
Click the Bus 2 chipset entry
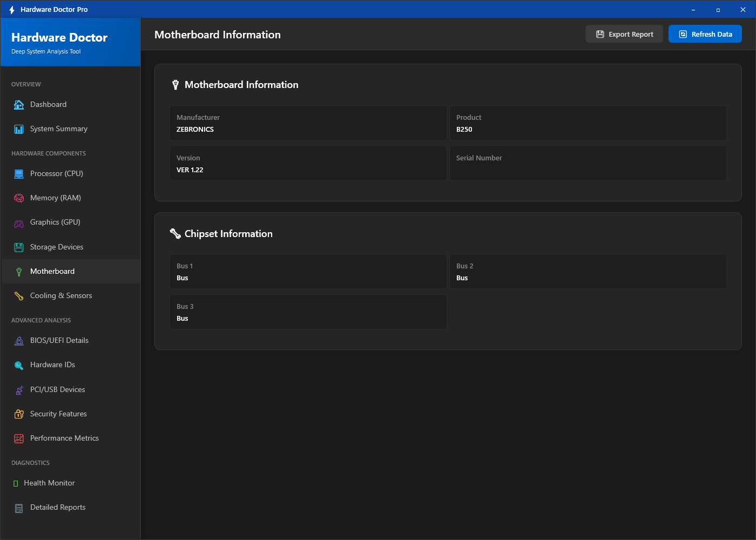588,272
